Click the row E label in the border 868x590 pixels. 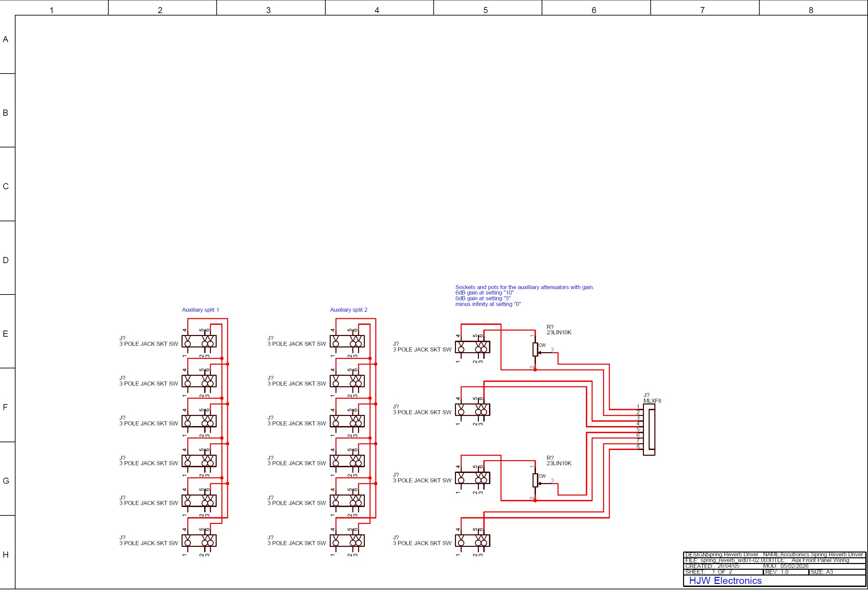[x=5, y=334]
